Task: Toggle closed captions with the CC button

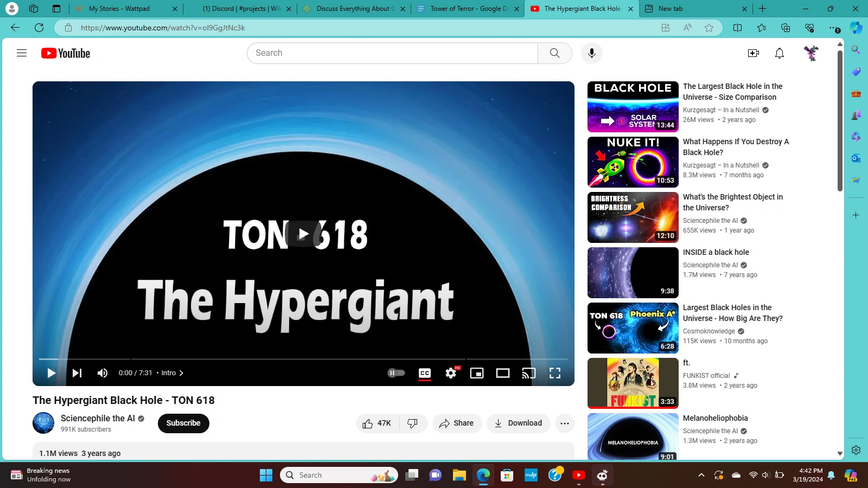Action: coord(425,373)
